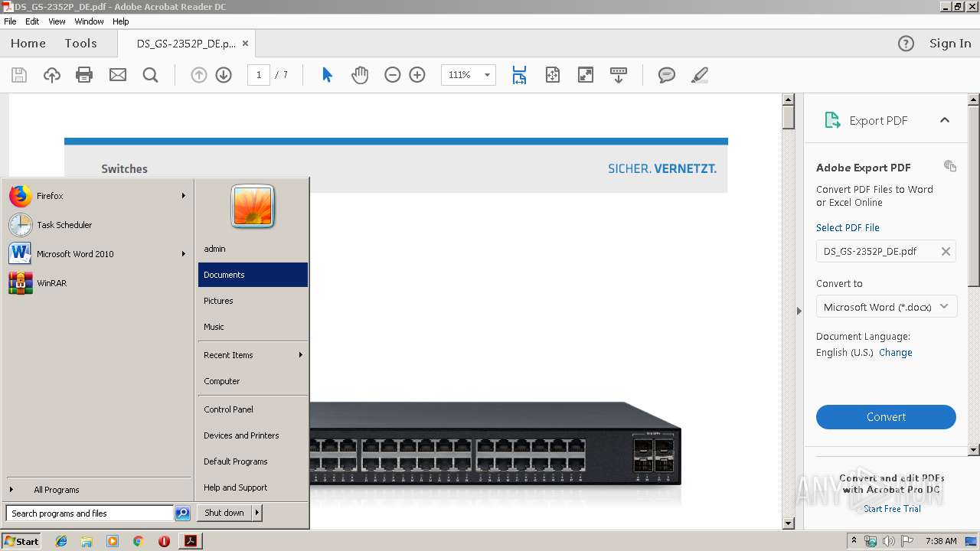Show hidden tray icons arrow
The width and height of the screenshot is (980, 551).
(854, 540)
